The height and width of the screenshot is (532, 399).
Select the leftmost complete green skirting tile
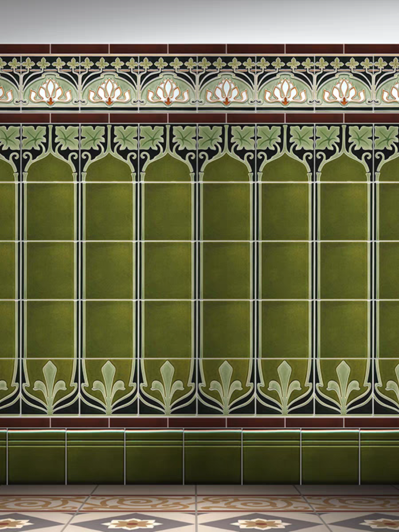(x=36, y=457)
